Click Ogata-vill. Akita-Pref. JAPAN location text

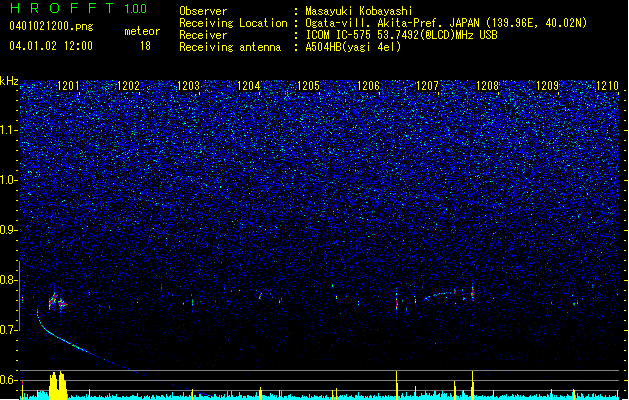pyautogui.click(x=446, y=23)
